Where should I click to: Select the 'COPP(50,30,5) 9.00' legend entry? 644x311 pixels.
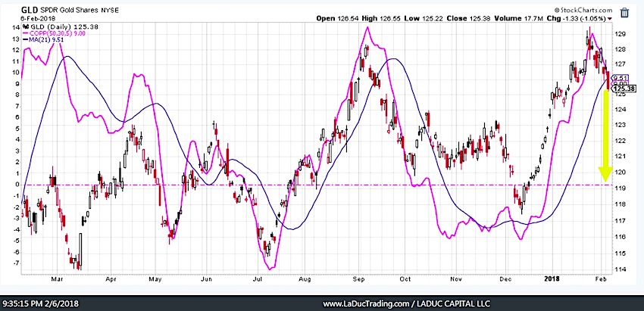[x=55, y=33]
